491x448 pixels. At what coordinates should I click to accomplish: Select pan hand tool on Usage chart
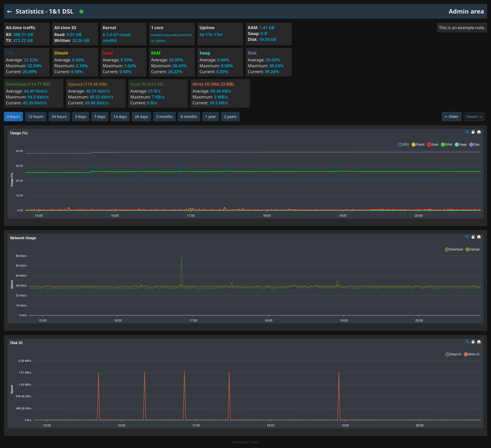473,132
